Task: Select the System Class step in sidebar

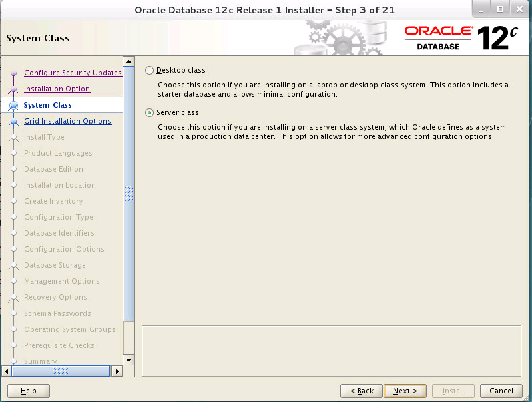Action: (47, 105)
